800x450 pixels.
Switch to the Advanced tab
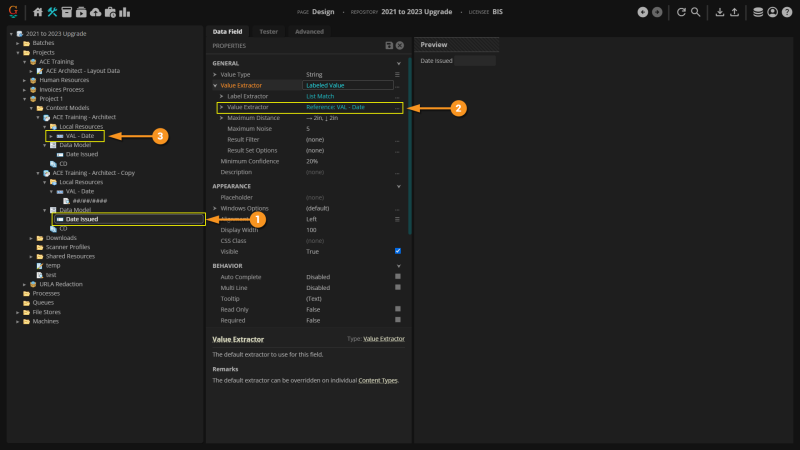(x=309, y=32)
